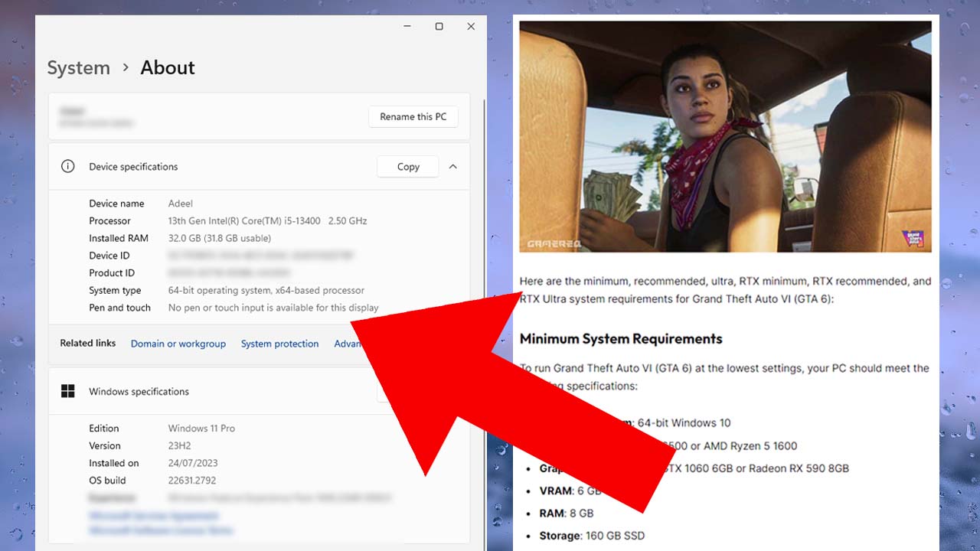The height and width of the screenshot is (551, 980).
Task: Click the Windows specifications section title
Action: 139,391
